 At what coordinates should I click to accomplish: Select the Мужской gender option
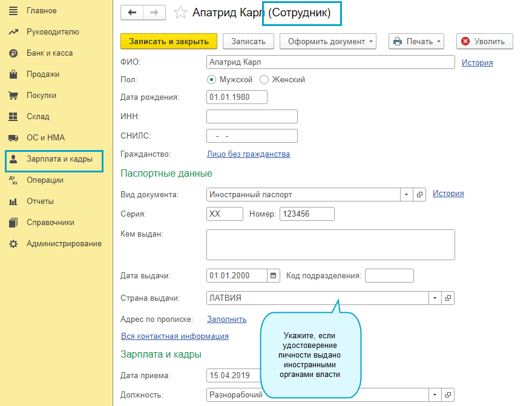tap(212, 80)
